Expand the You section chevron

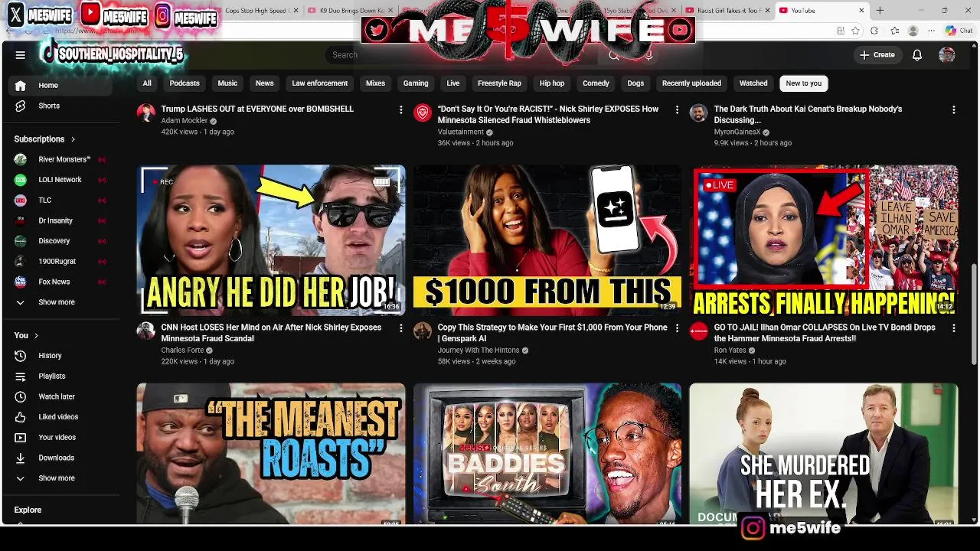tap(36, 335)
